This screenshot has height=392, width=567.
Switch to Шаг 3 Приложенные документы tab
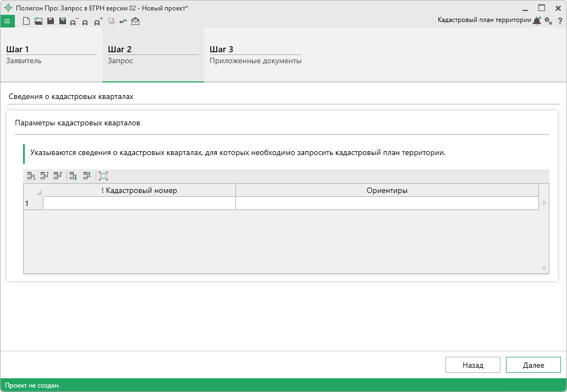pyautogui.click(x=255, y=55)
